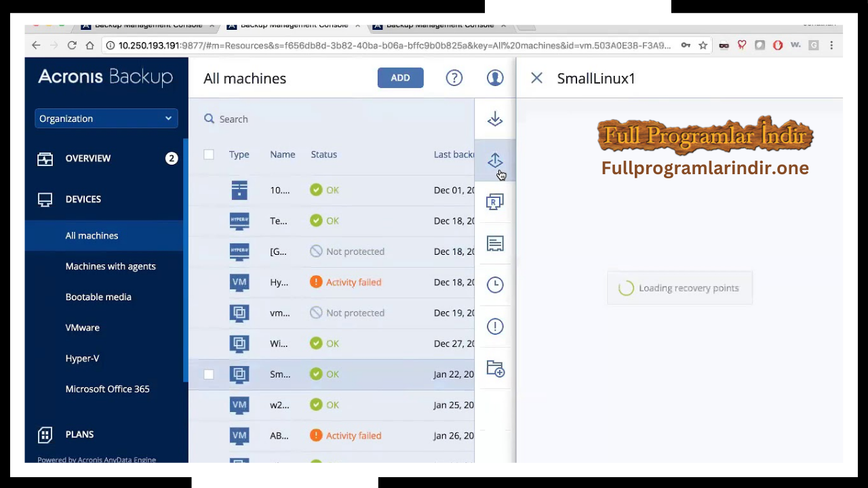
Task: Click the Overview monitor icon in sidebar
Action: pos(45,159)
